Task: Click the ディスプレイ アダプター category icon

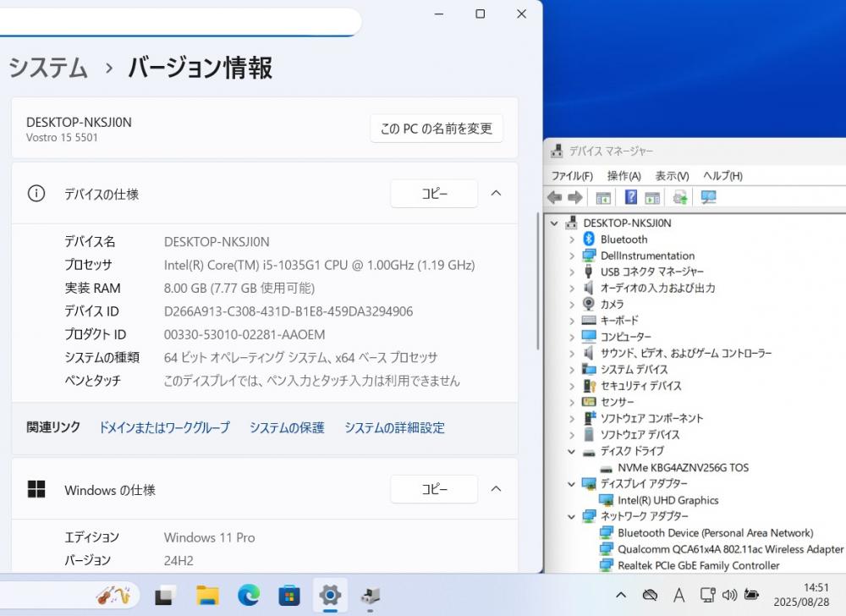Action: 589,484
